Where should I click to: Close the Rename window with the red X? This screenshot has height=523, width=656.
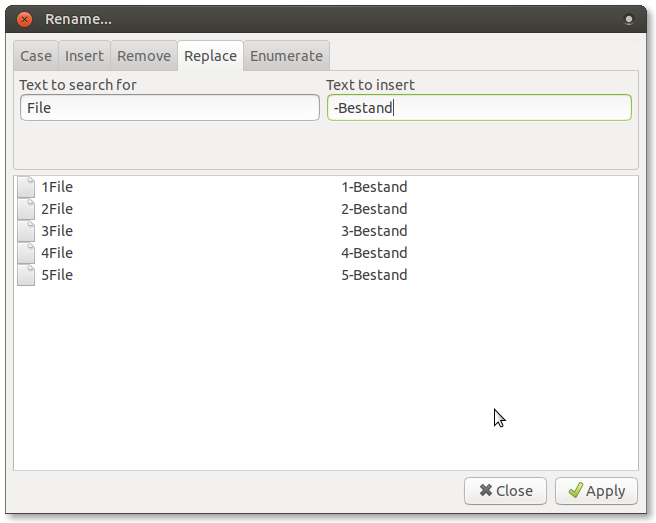25,19
